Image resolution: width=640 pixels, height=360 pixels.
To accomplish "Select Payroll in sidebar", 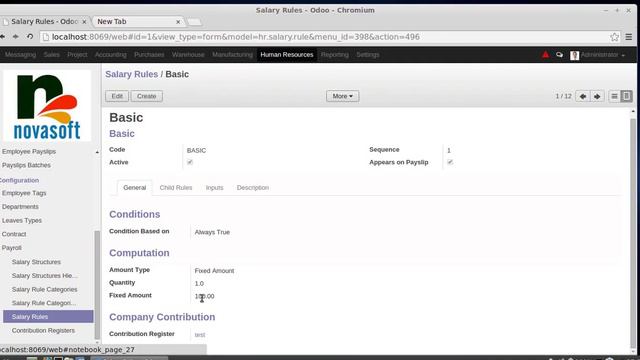I will pos(11,248).
